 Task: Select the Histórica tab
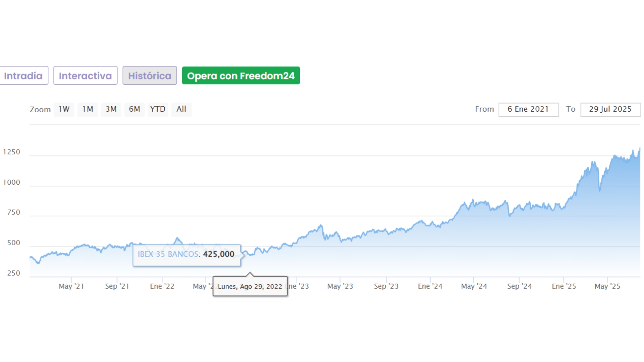tap(150, 76)
